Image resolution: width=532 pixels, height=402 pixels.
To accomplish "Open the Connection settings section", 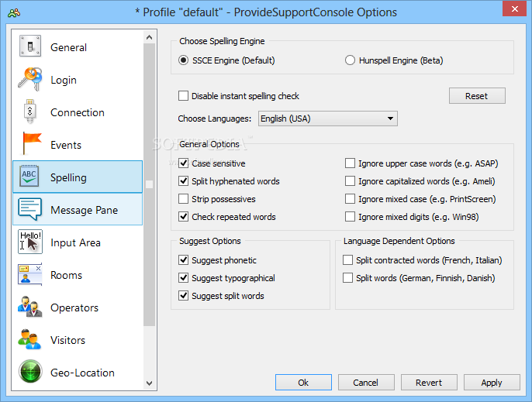I will tap(78, 112).
